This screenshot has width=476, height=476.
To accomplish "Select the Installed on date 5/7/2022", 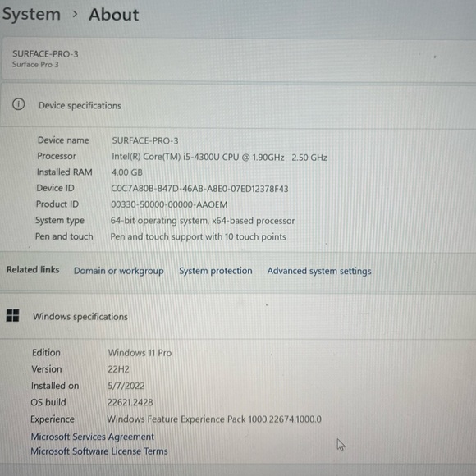I will (x=126, y=386).
